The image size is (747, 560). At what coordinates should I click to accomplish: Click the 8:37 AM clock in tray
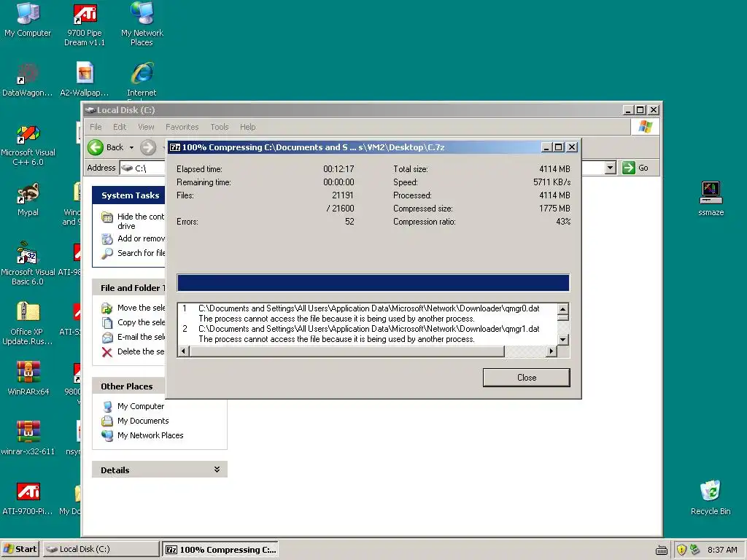(722, 550)
